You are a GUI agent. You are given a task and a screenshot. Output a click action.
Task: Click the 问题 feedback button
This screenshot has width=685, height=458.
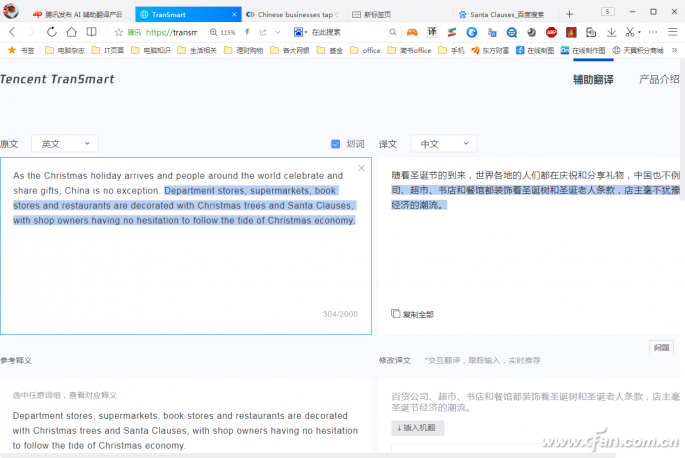click(x=661, y=347)
